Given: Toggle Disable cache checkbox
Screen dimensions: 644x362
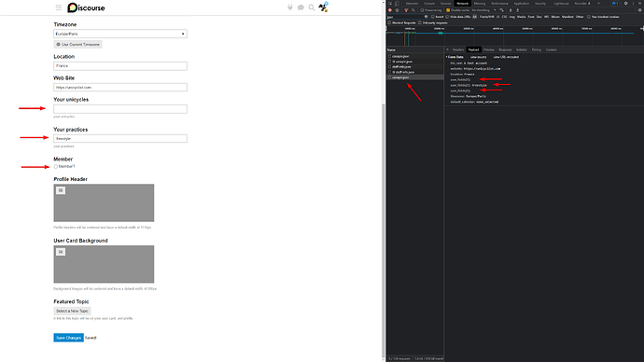Looking at the screenshot, I should coord(448,10).
